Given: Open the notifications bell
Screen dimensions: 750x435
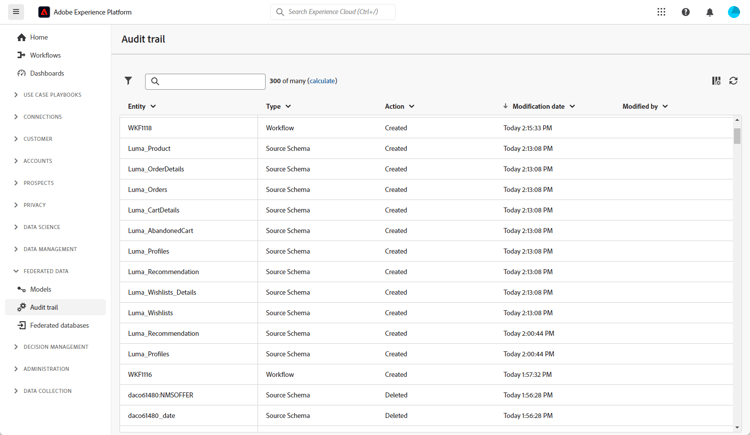Looking at the screenshot, I should tap(710, 12).
